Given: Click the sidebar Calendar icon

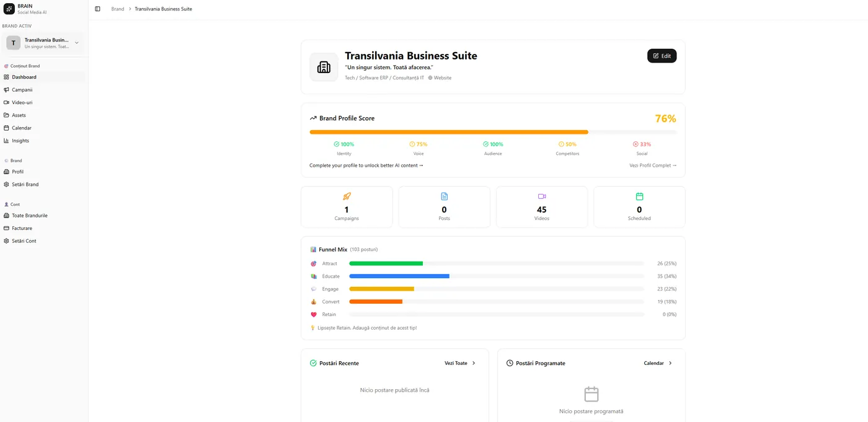Looking at the screenshot, I should tap(6, 128).
